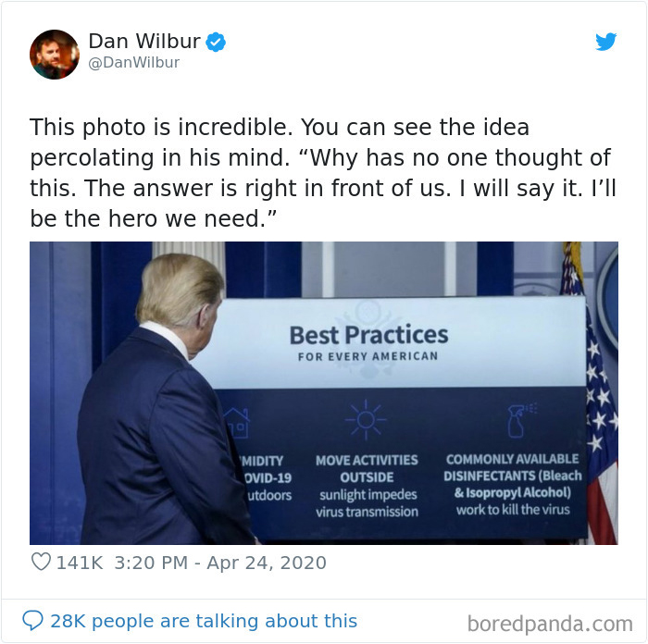Open the Dan Wilbur display name
The image size is (648, 644).
[144, 41]
